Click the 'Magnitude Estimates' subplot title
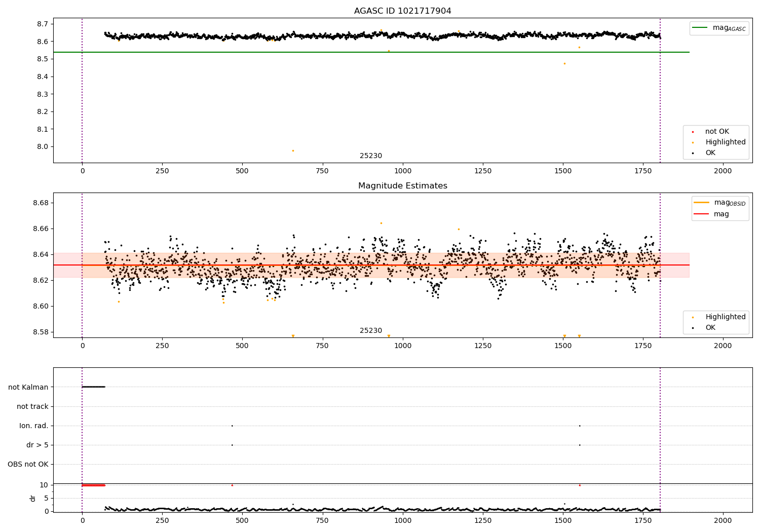This screenshot has width=760, height=532. pyautogui.click(x=402, y=186)
